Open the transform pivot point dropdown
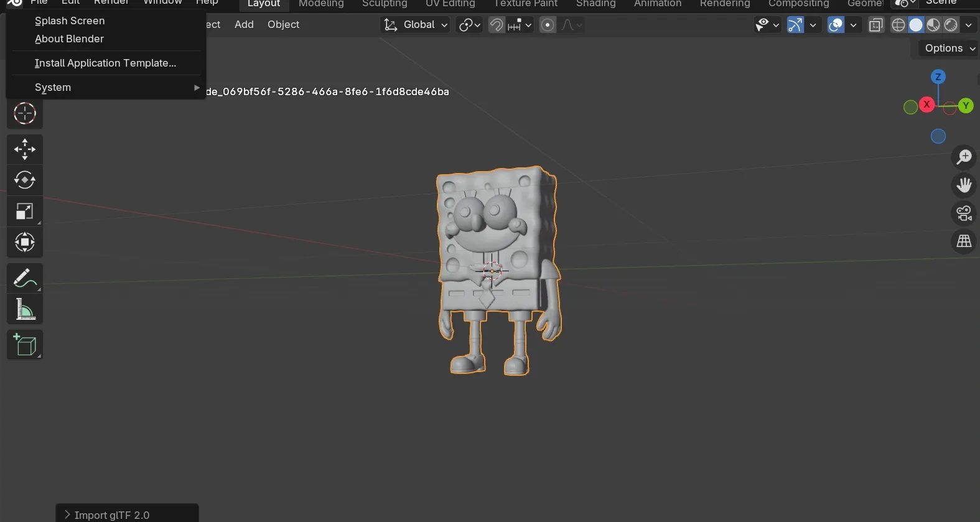 (x=469, y=25)
